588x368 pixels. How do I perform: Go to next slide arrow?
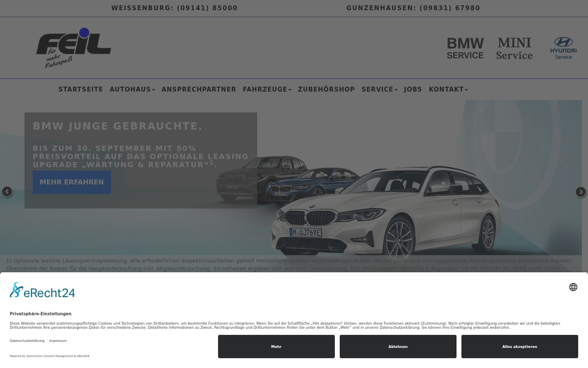(581, 191)
